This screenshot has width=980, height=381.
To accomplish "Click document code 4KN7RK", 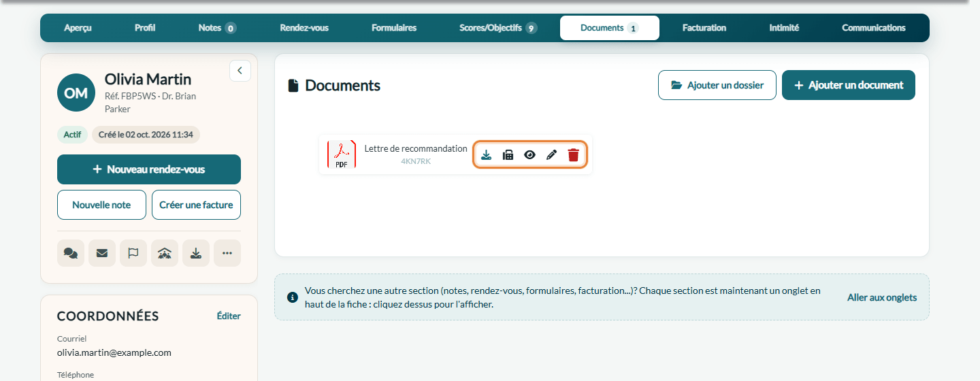I will coord(416,161).
